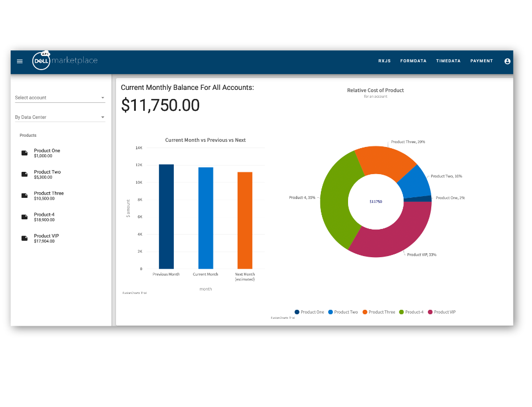The height and width of the screenshot is (407, 532).
Task: Click the $1,000.00 price value
Action: click(43, 156)
